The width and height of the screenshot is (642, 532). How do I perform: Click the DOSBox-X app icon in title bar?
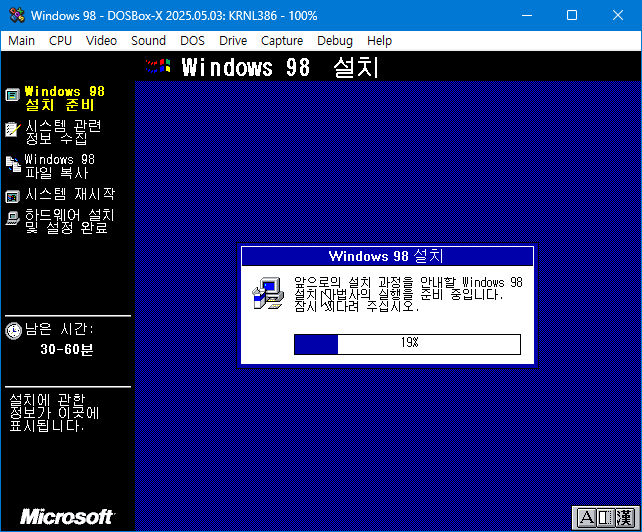pyautogui.click(x=17, y=16)
